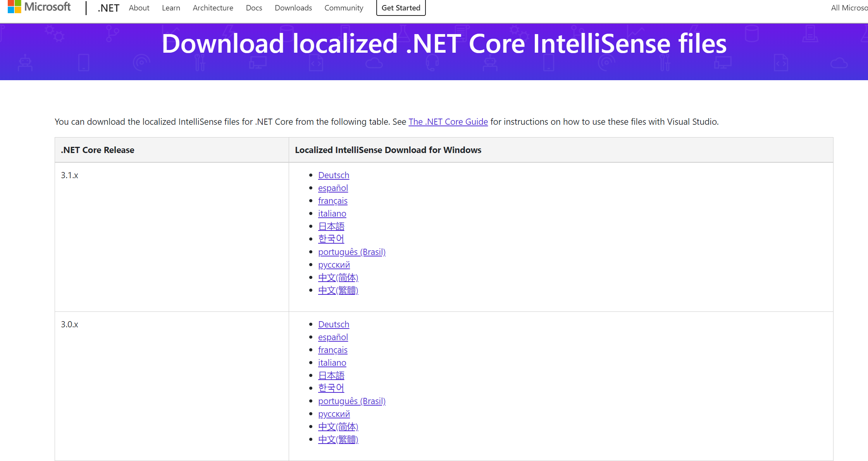Download français files for 3.1.x
Screen dimensions: 868x461
pos(333,201)
